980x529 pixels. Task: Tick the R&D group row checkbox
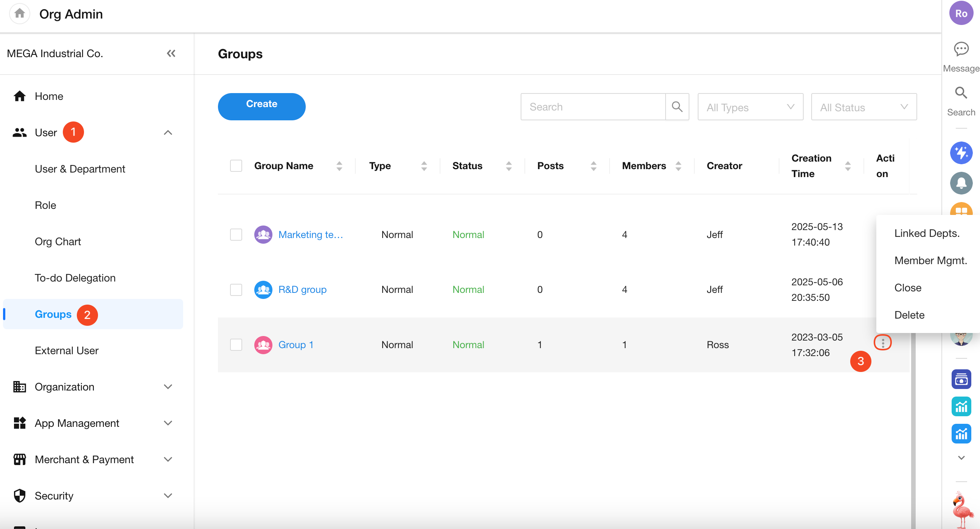click(236, 289)
